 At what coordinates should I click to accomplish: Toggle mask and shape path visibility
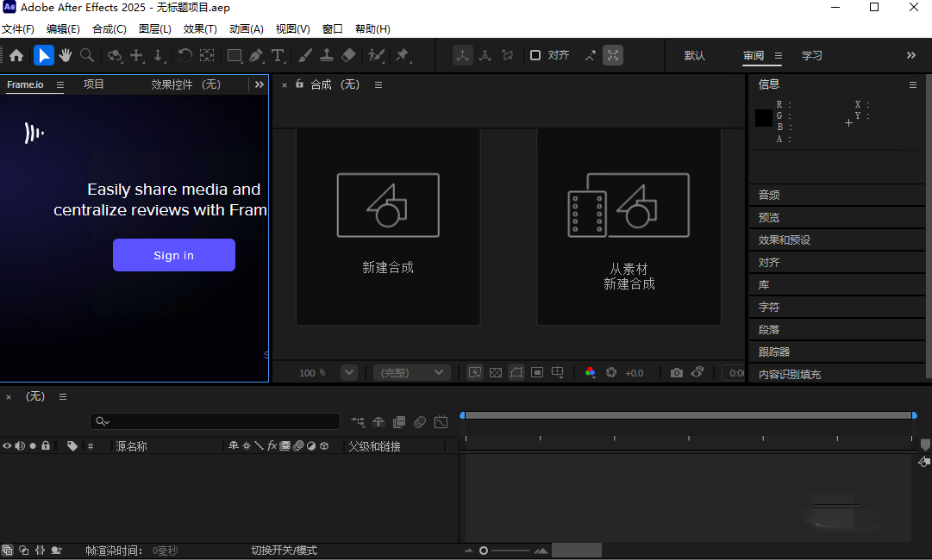(x=516, y=372)
